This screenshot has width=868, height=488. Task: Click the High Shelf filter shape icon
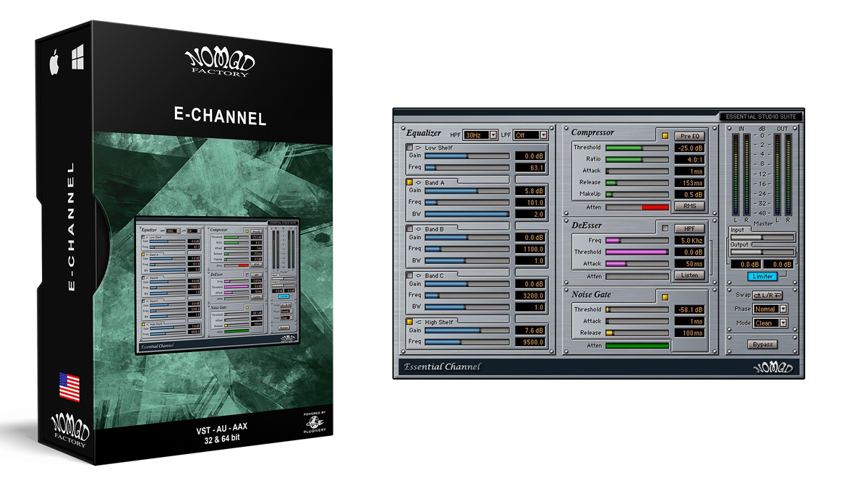click(418, 322)
